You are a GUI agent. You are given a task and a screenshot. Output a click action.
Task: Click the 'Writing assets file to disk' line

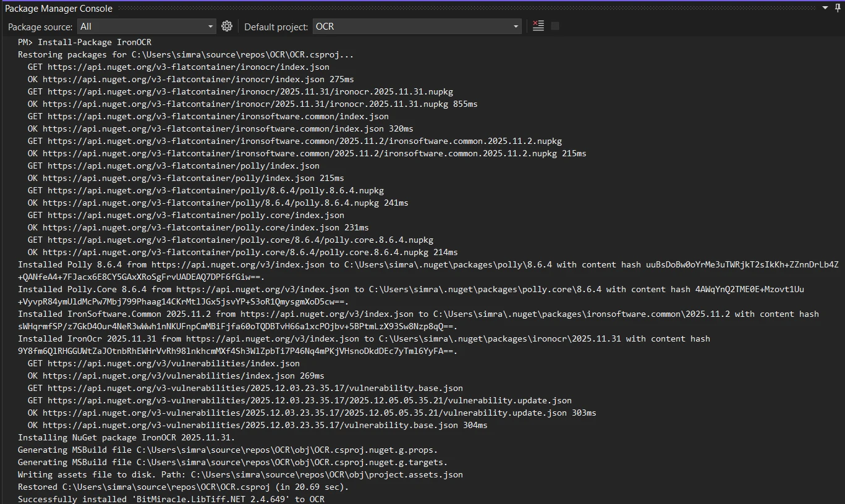[240, 474]
